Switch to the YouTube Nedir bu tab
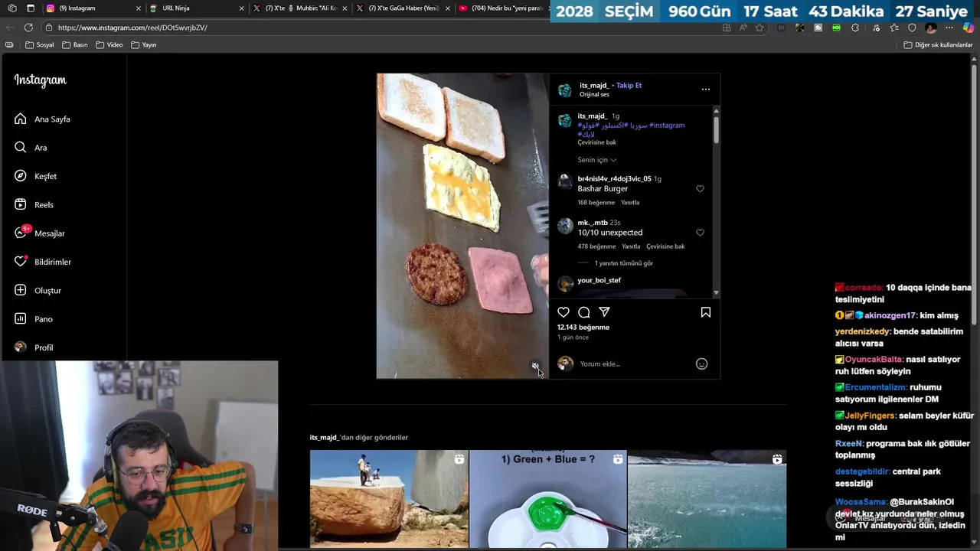The height and width of the screenshot is (551, 980). point(501,8)
